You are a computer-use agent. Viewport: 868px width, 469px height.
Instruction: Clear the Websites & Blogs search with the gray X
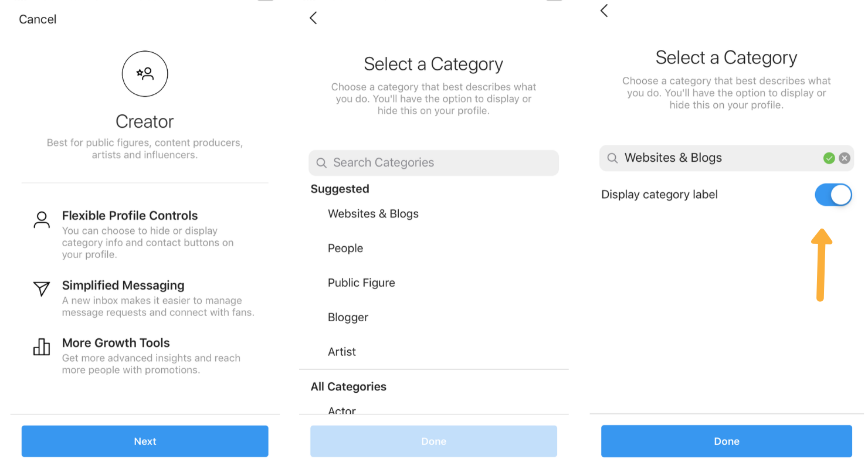(x=844, y=158)
